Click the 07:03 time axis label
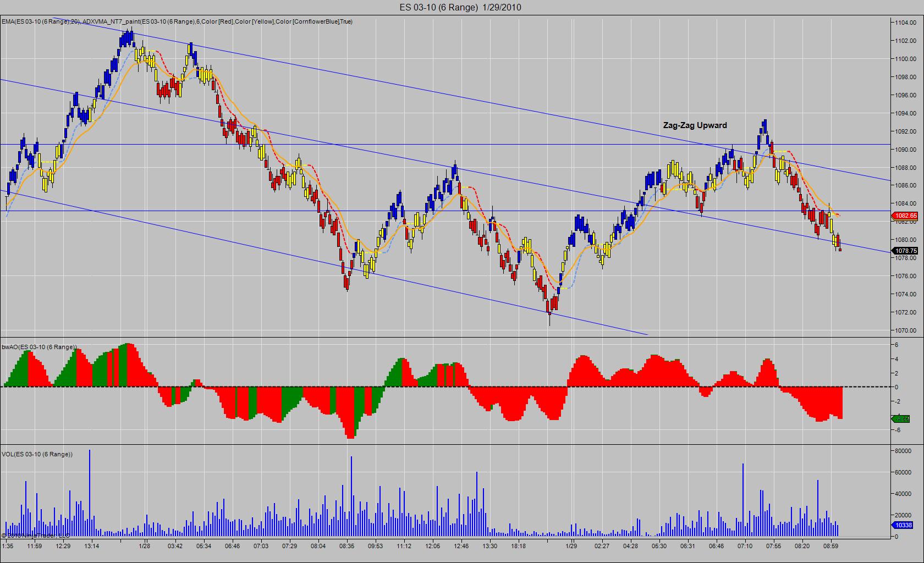The height and width of the screenshot is (563, 924). click(x=261, y=546)
